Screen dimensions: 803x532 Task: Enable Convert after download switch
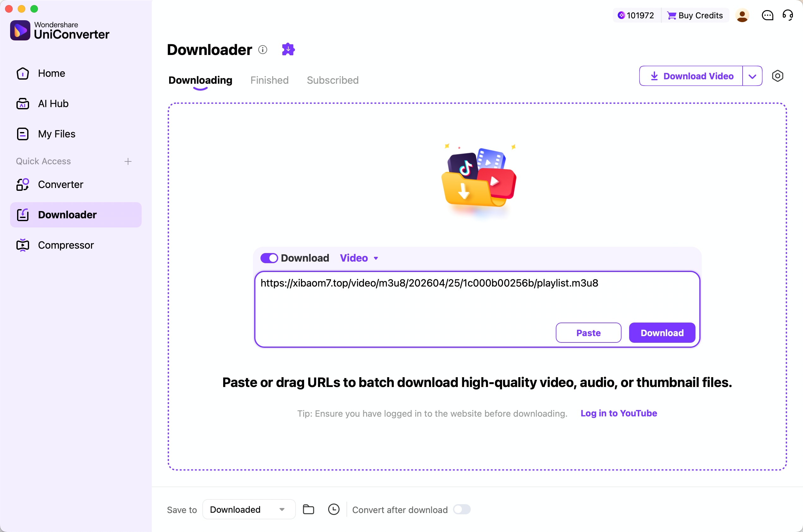[462, 509]
